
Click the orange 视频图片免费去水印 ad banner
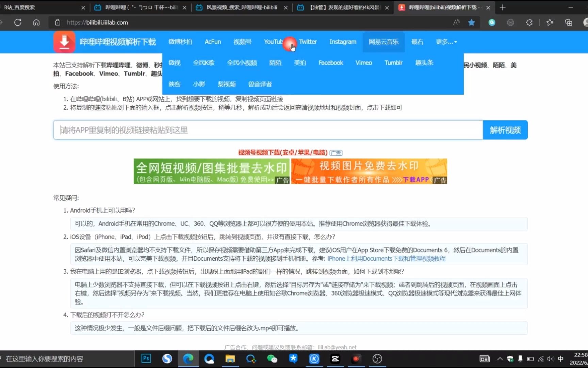coord(369,171)
